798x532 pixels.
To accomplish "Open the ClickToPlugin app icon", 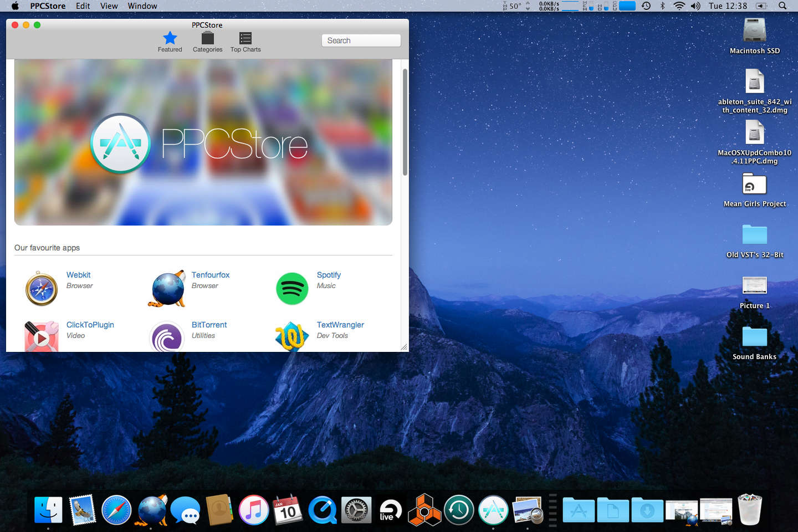I will [x=42, y=336].
